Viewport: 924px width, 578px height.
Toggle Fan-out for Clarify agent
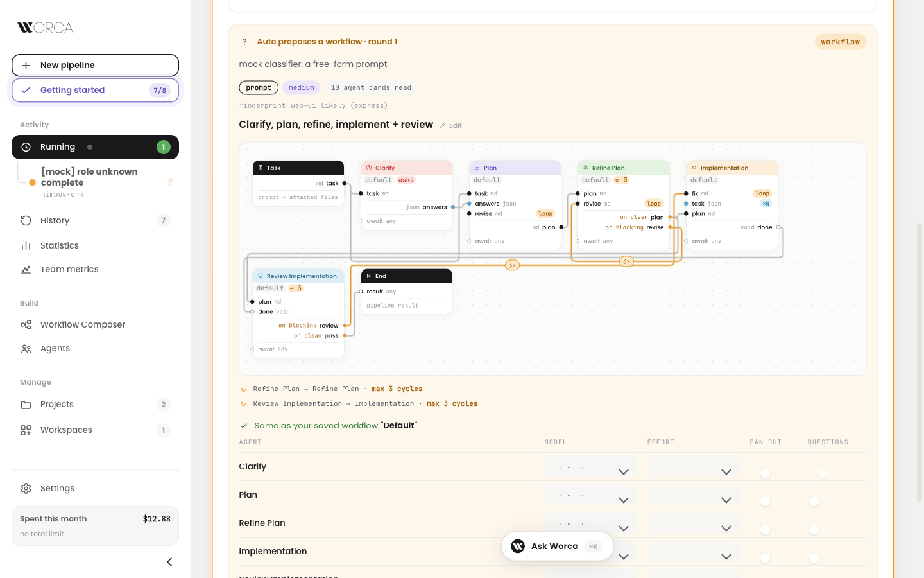tap(765, 473)
